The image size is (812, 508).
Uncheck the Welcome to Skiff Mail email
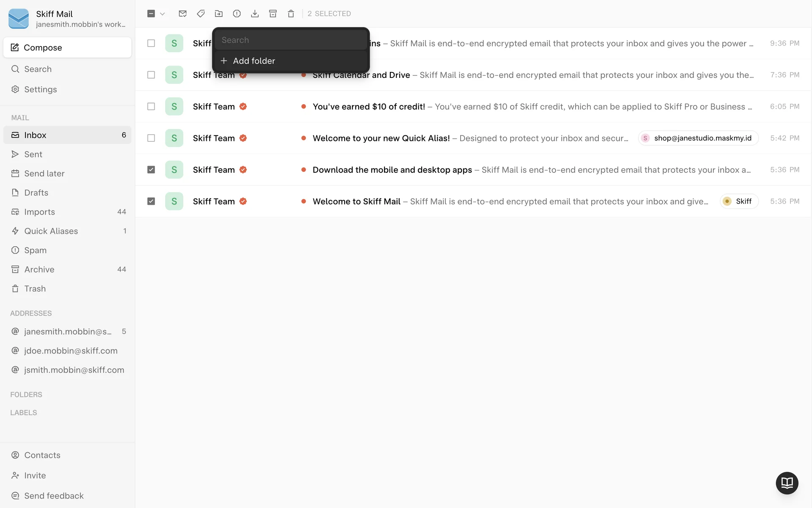coord(151,201)
